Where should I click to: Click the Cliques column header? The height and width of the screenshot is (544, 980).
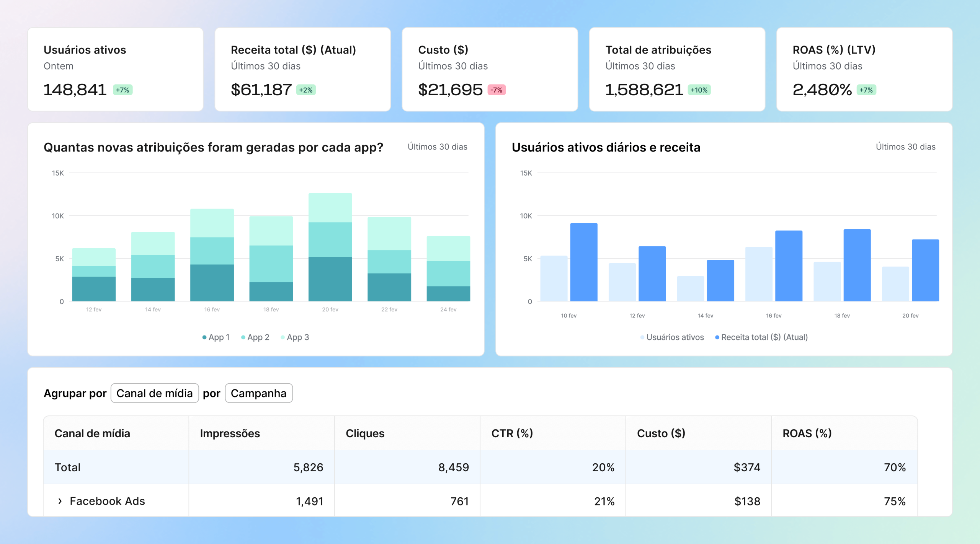(x=365, y=433)
